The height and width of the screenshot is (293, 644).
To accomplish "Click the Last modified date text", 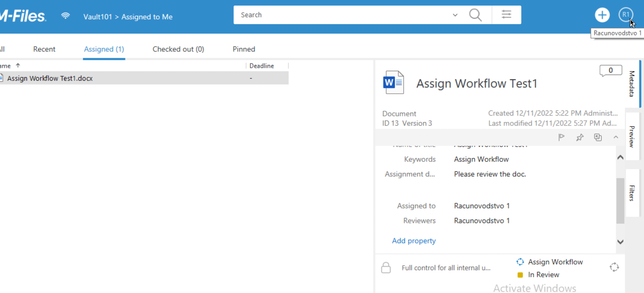I will pos(552,123).
